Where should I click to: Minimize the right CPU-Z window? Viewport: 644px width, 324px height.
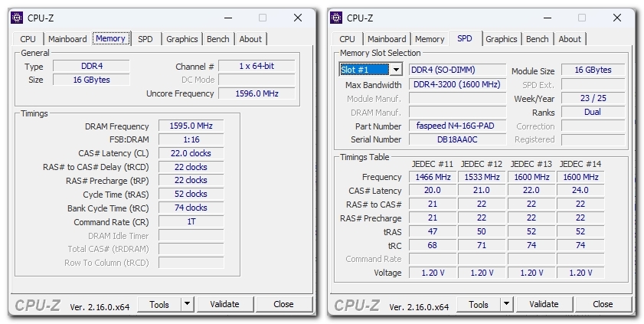point(548,18)
